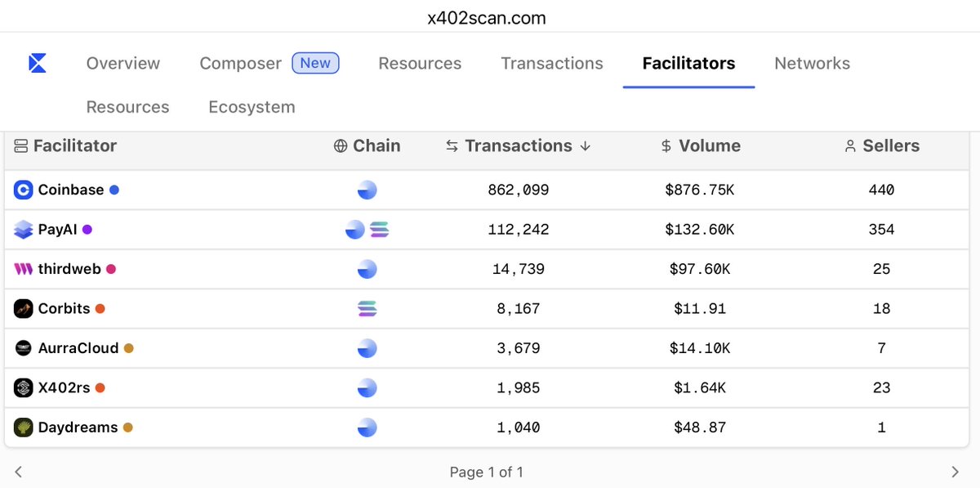Click the Corbits facilitator logo icon
The height and width of the screenshot is (488, 980).
point(22,308)
